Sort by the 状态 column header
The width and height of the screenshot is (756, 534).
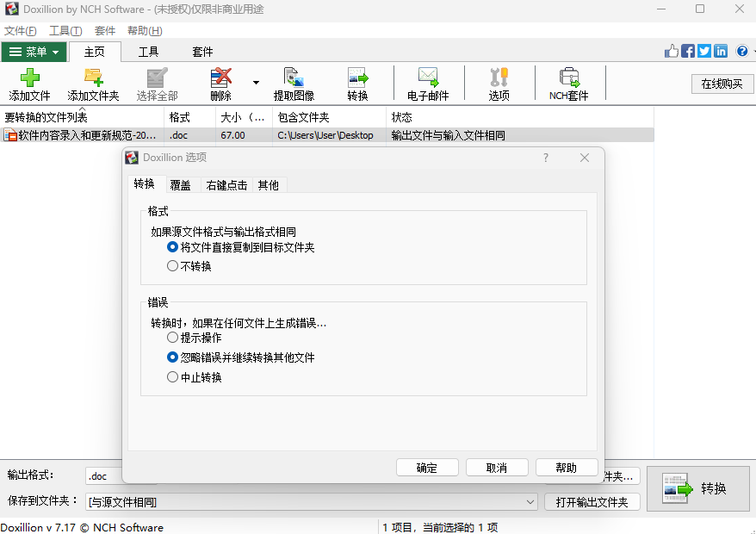click(x=520, y=117)
